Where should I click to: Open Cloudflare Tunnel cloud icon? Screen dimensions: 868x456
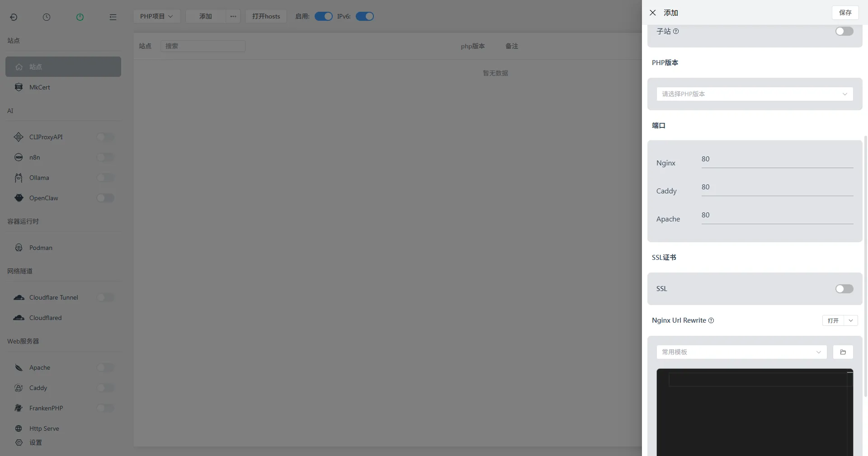tap(19, 297)
